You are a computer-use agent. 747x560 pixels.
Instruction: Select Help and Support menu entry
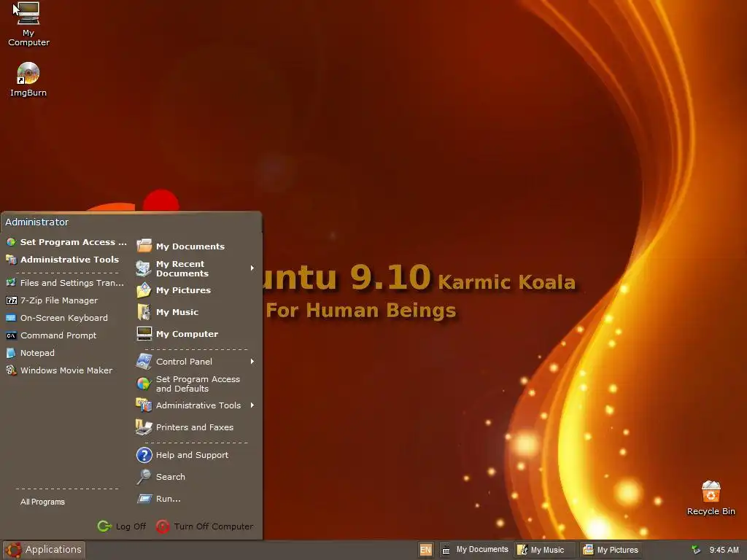pyautogui.click(x=194, y=455)
